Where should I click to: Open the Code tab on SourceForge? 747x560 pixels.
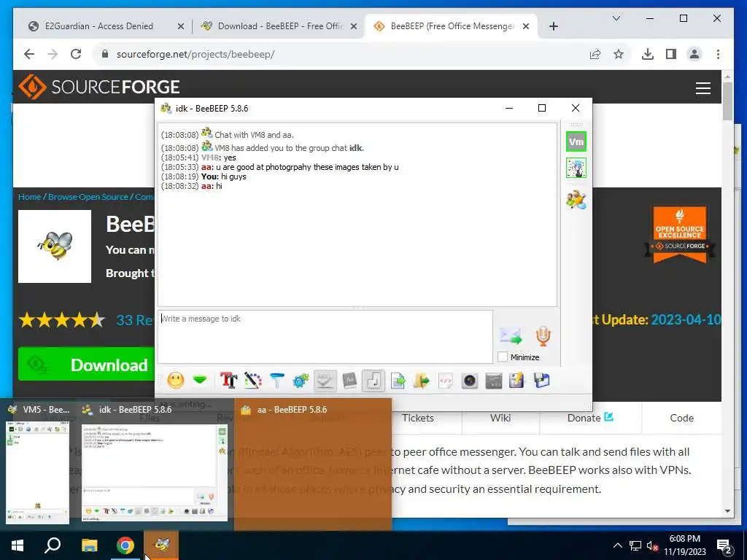pyautogui.click(x=682, y=418)
